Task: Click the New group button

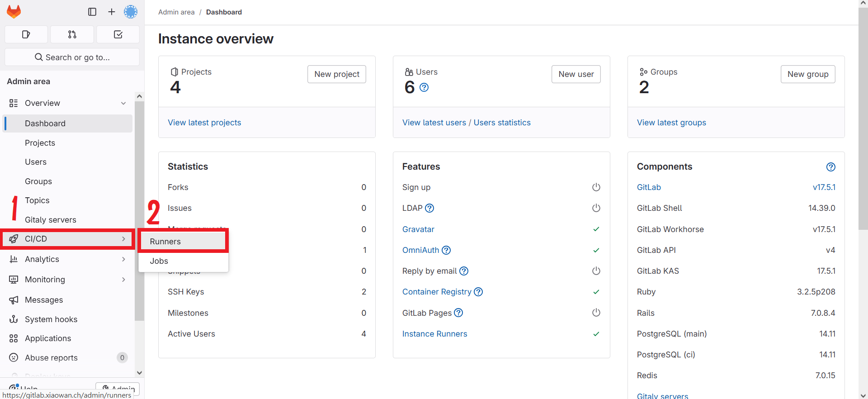Action: (808, 74)
